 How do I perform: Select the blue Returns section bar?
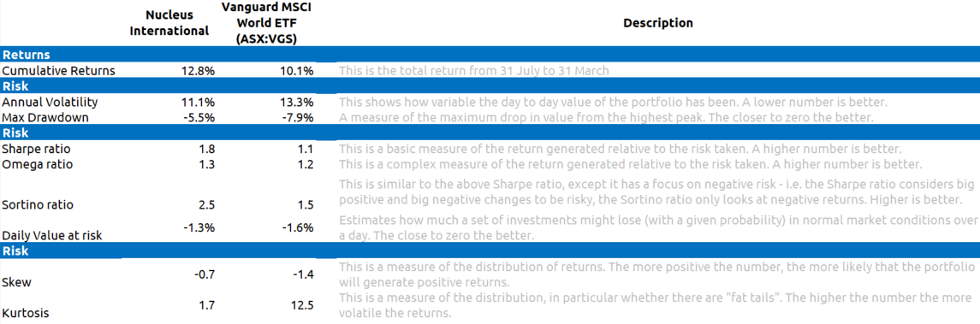(x=490, y=55)
